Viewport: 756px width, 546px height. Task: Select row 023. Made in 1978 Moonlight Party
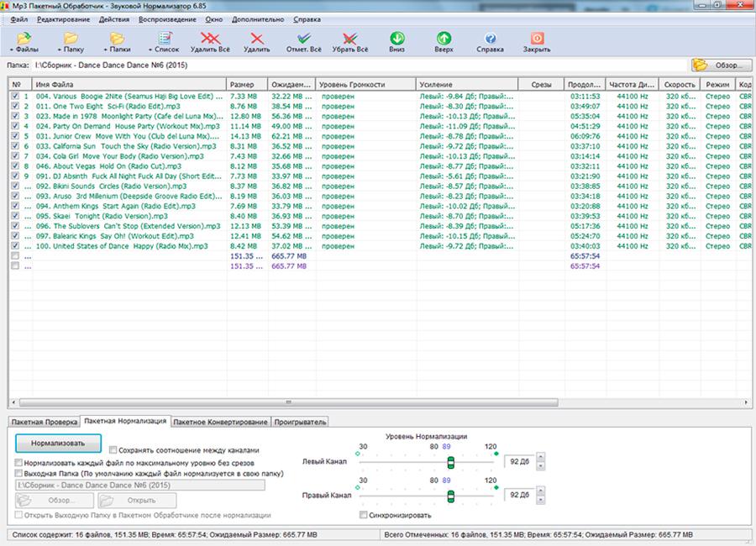click(381, 116)
